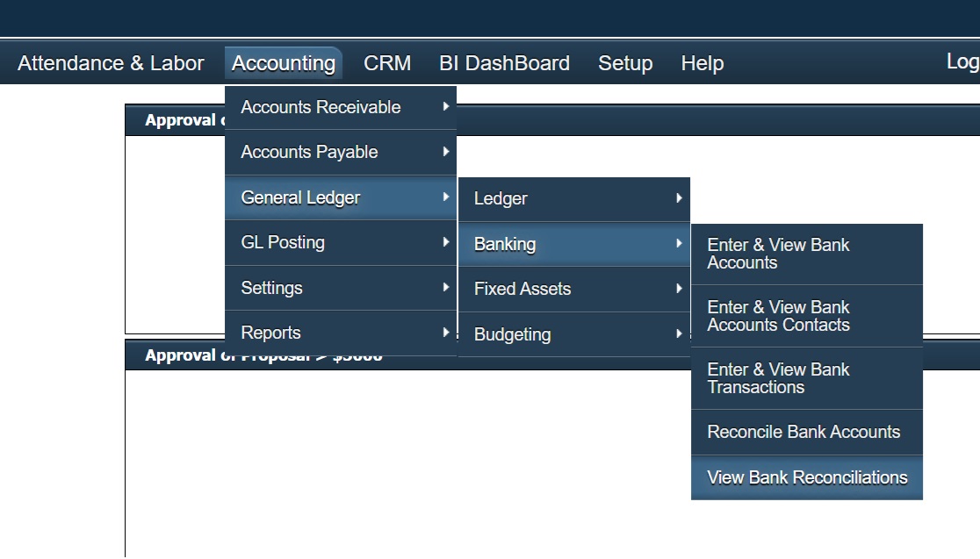Open the Help menu

pyautogui.click(x=702, y=62)
